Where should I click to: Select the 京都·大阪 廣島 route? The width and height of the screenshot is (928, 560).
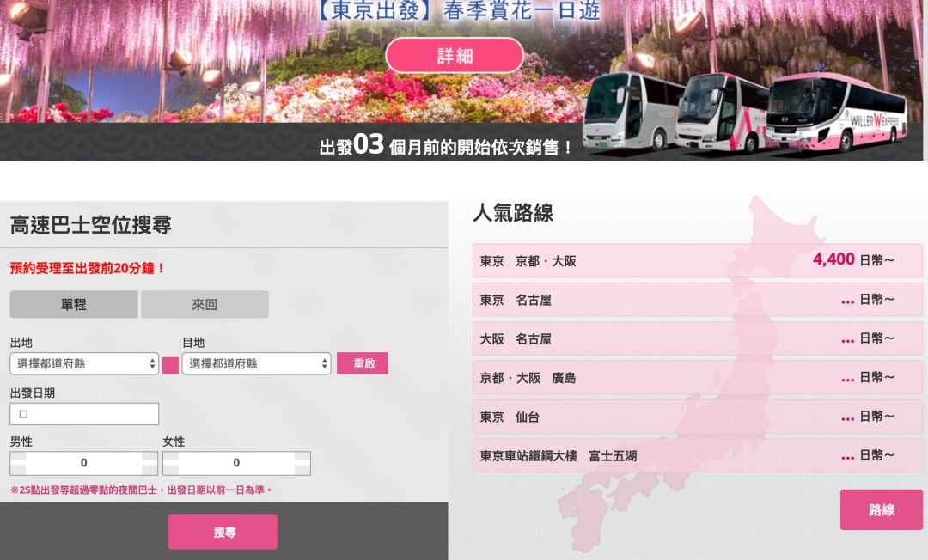(x=696, y=378)
